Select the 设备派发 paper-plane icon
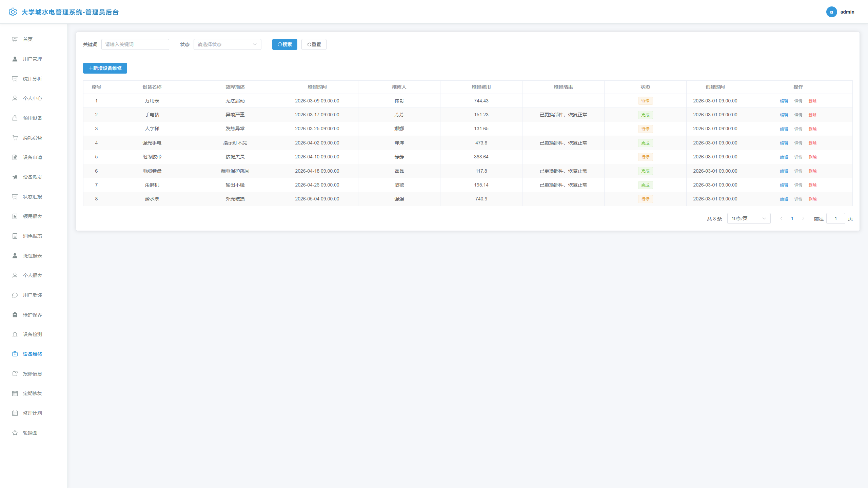This screenshot has height=488, width=868. coord(15,177)
